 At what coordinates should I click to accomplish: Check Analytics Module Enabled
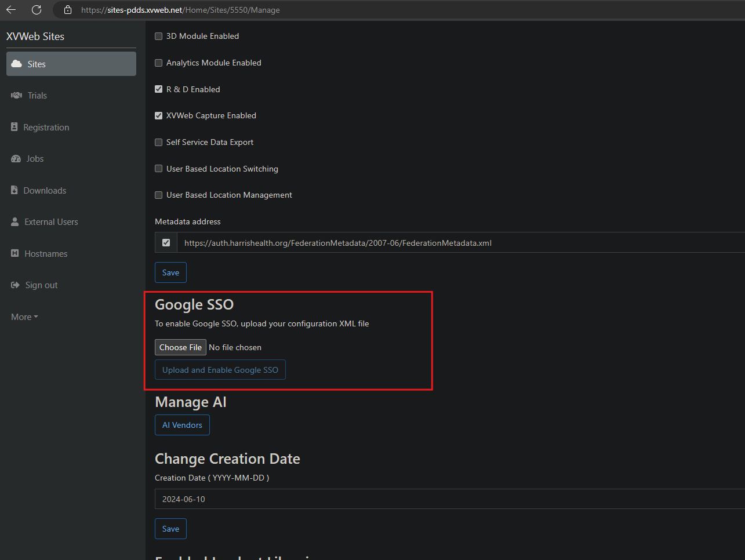(x=158, y=63)
